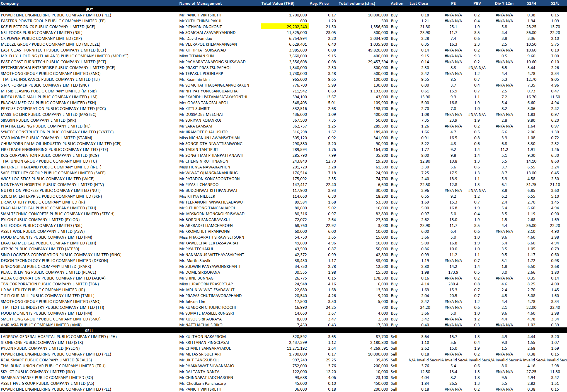Click the Last Close column header
This screenshot has width=567, height=392.
click(418, 3)
